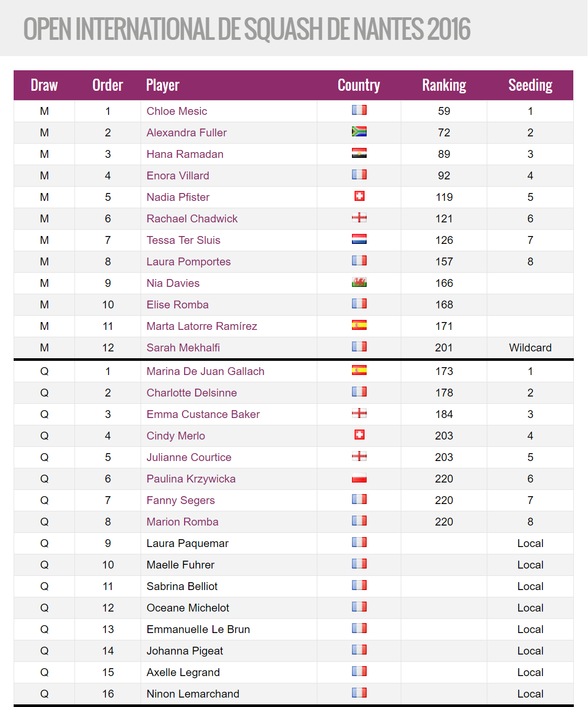
Task: Click the Player column header
Action: tap(163, 85)
